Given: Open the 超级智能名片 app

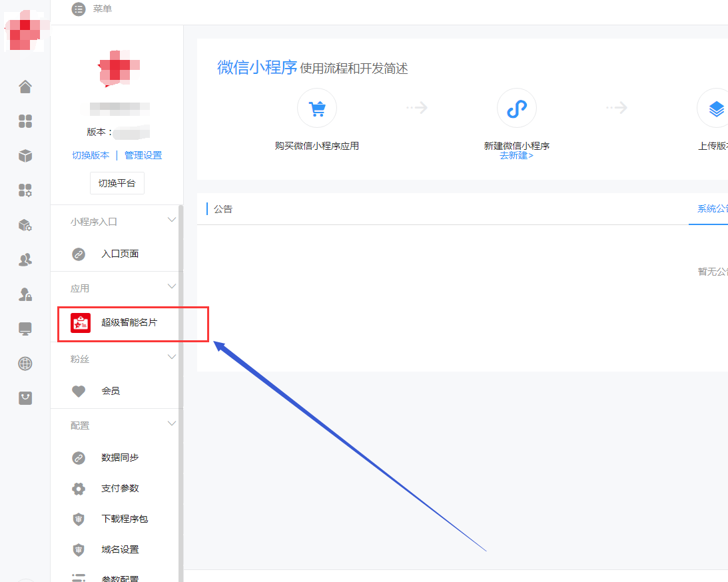Looking at the screenshot, I should (x=129, y=323).
